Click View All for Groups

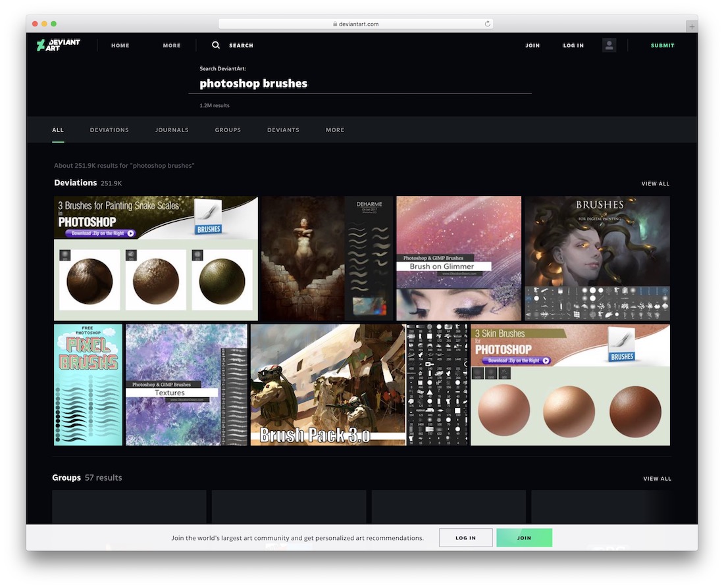tap(657, 479)
